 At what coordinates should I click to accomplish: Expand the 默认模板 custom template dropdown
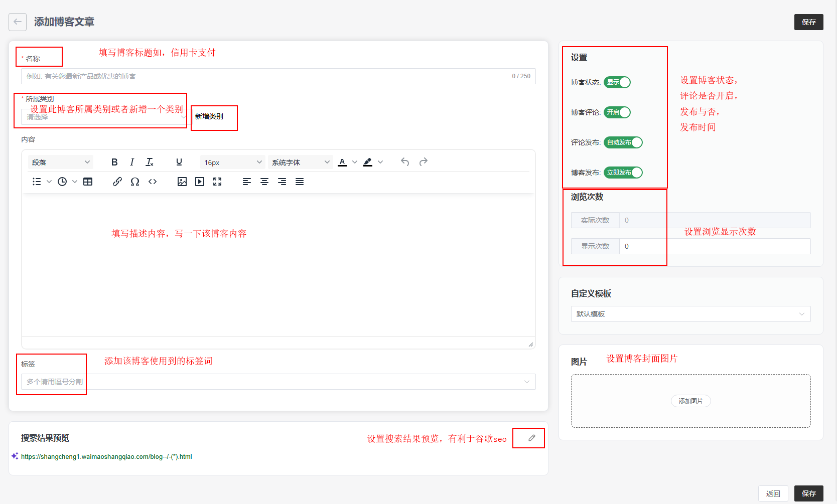tap(690, 314)
